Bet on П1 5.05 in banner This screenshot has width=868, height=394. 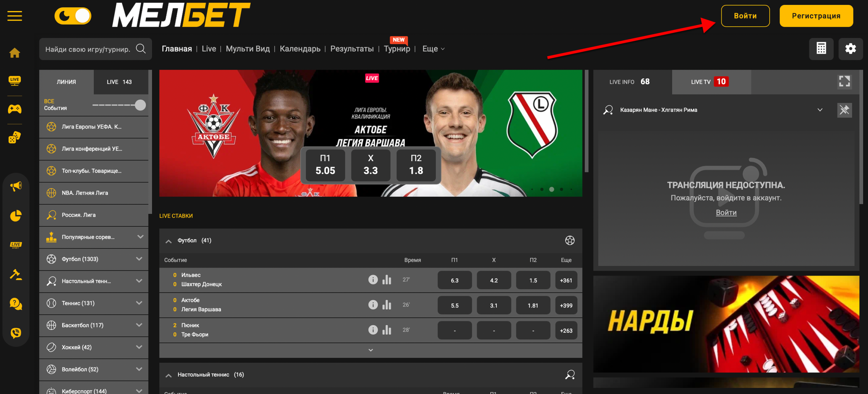[325, 165]
